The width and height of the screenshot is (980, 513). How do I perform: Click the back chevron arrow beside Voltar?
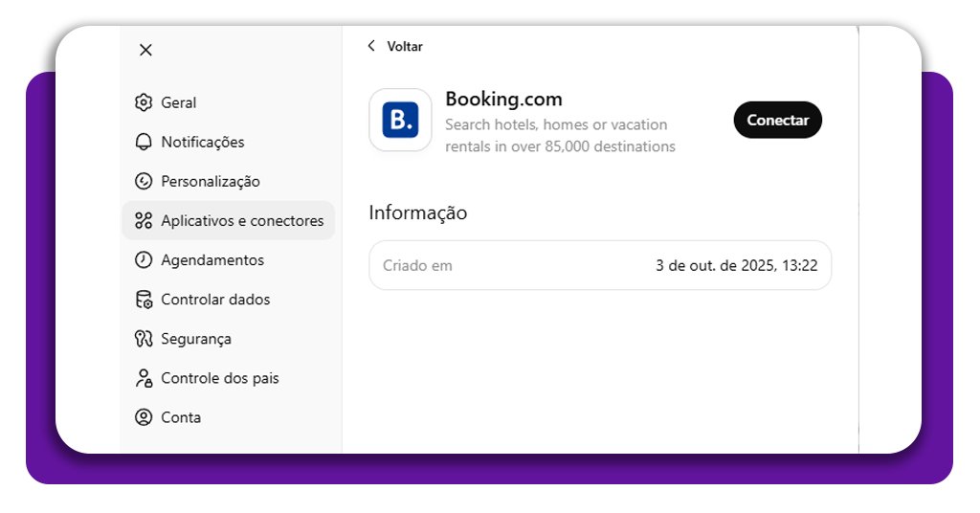pyautogui.click(x=371, y=46)
